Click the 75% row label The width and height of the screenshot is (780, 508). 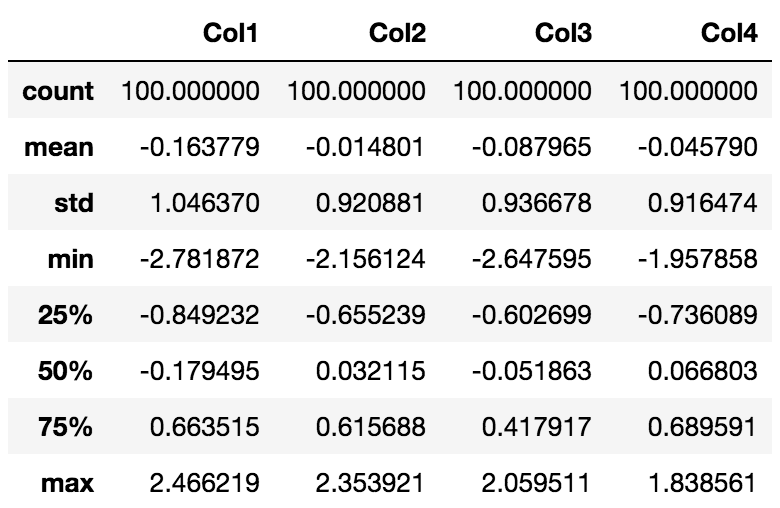coord(65,427)
